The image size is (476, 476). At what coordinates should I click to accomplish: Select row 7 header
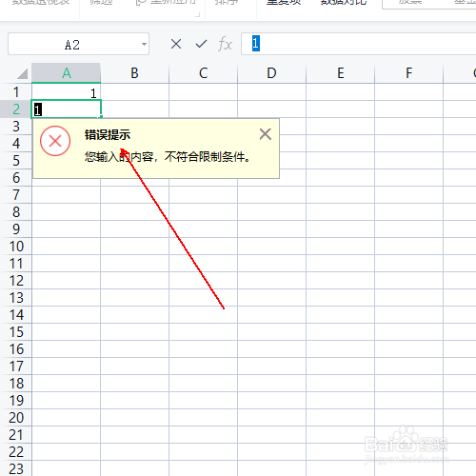[16, 195]
